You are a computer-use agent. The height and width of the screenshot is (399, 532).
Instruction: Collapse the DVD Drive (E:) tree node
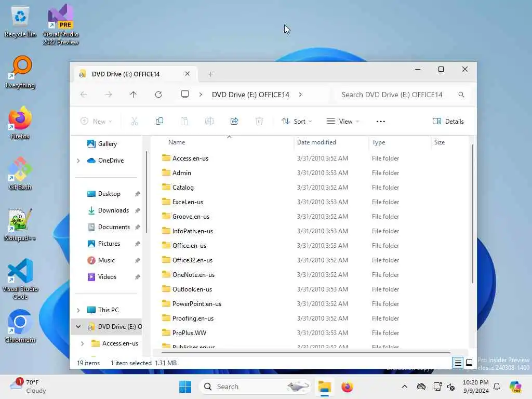click(x=78, y=327)
